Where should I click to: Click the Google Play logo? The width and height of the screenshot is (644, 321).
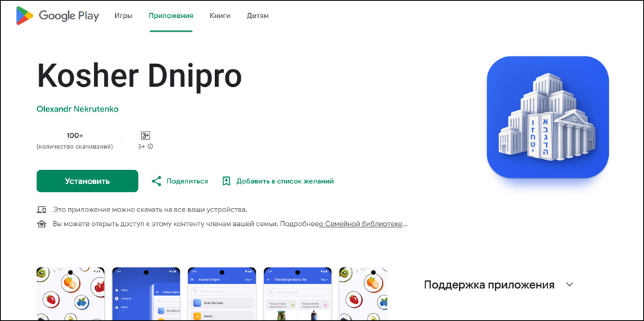(x=58, y=16)
